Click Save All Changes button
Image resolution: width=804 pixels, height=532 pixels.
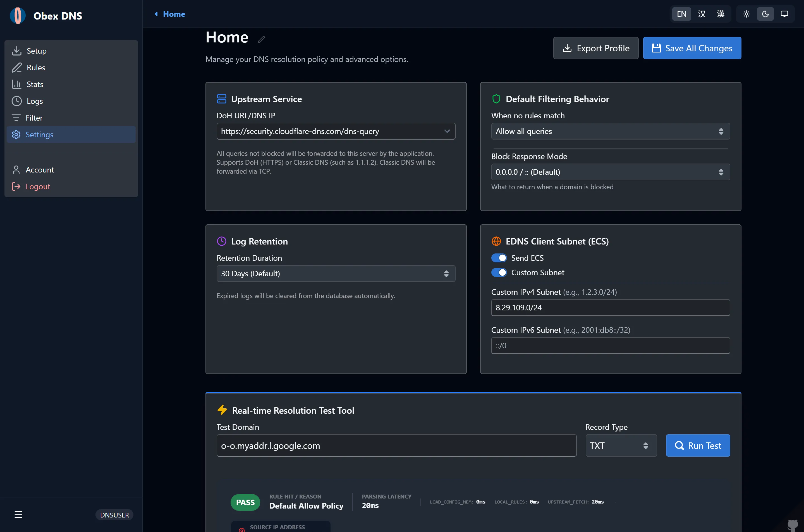(x=692, y=48)
